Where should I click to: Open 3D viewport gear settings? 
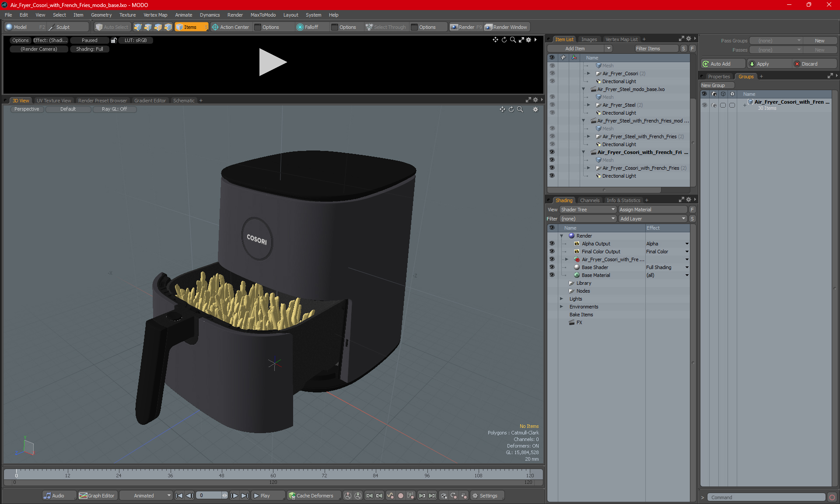[535, 109]
